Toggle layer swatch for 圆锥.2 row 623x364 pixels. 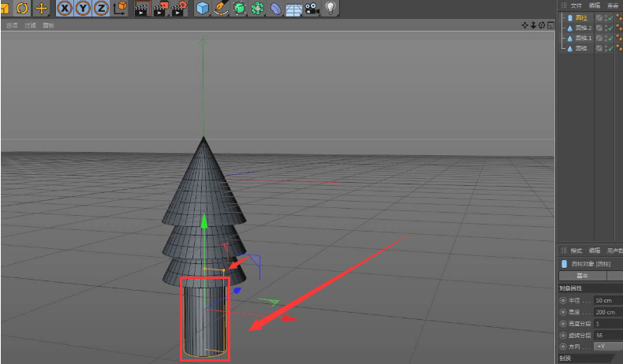[599, 28]
